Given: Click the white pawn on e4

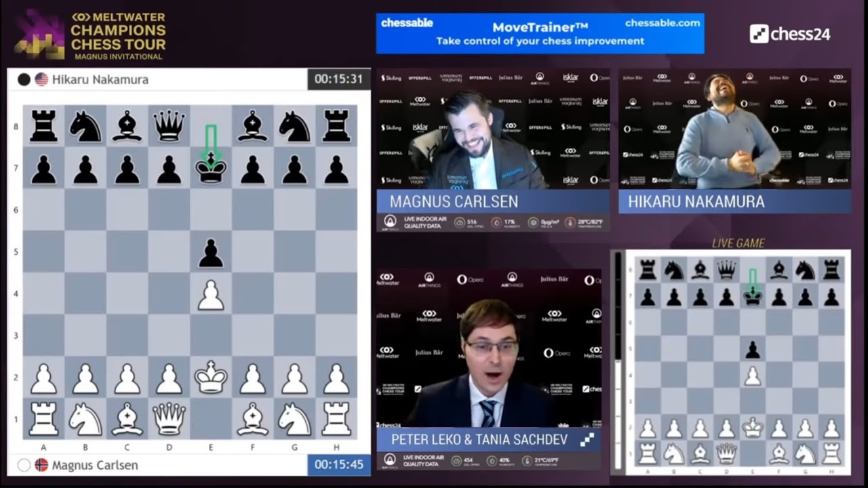Looking at the screenshot, I should pos(210,295).
